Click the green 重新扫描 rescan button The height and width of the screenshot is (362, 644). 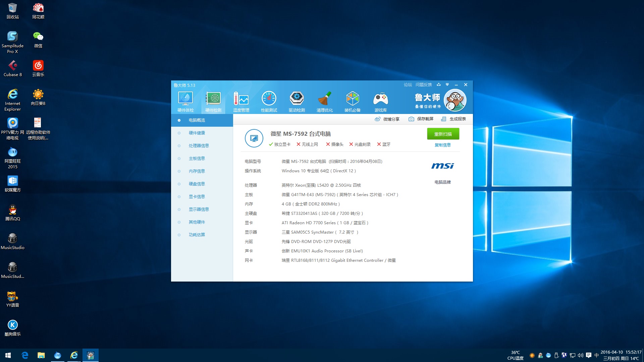click(x=443, y=134)
